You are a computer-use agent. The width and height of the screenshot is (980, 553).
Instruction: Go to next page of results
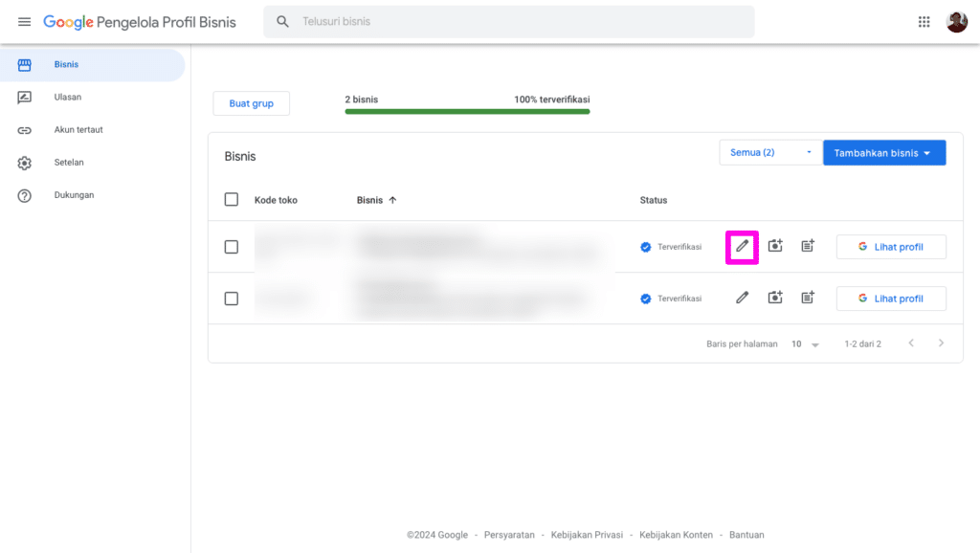(941, 343)
